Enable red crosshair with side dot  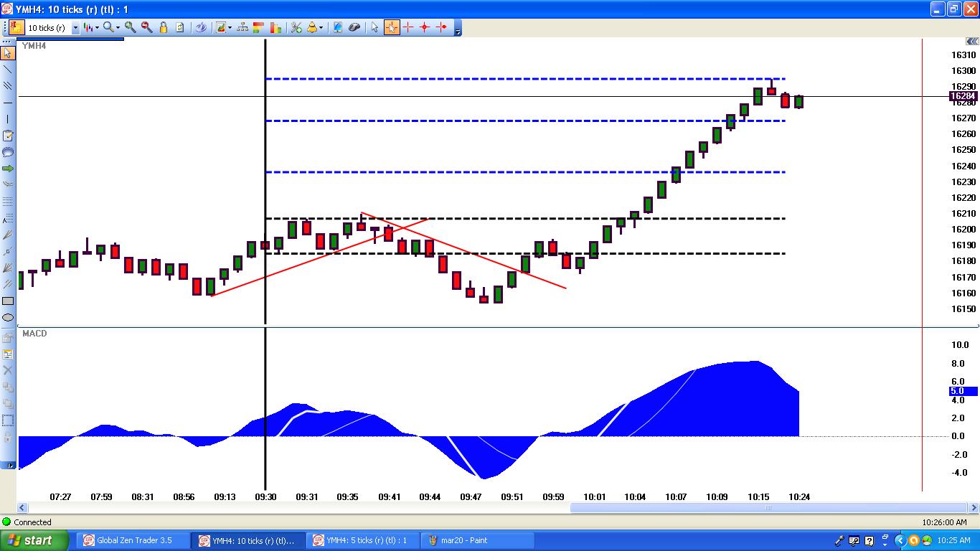(x=441, y=27)
